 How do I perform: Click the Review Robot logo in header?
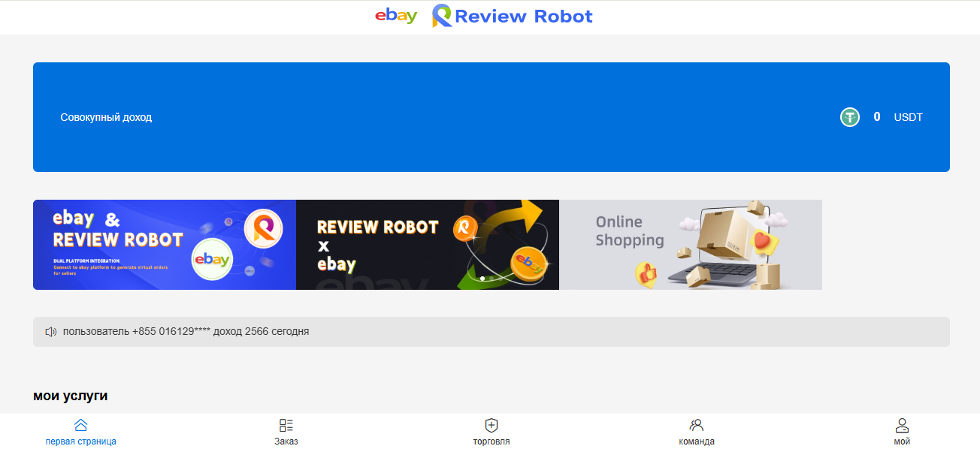point(513,16)
